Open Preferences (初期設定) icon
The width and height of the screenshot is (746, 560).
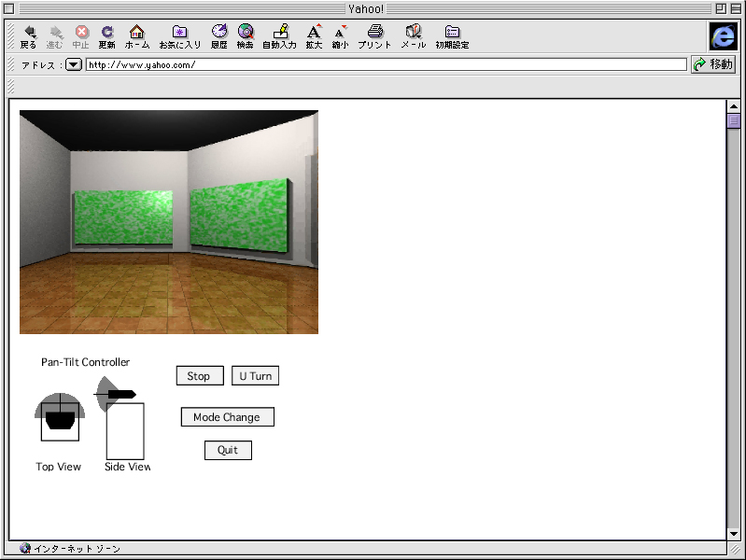452,32
